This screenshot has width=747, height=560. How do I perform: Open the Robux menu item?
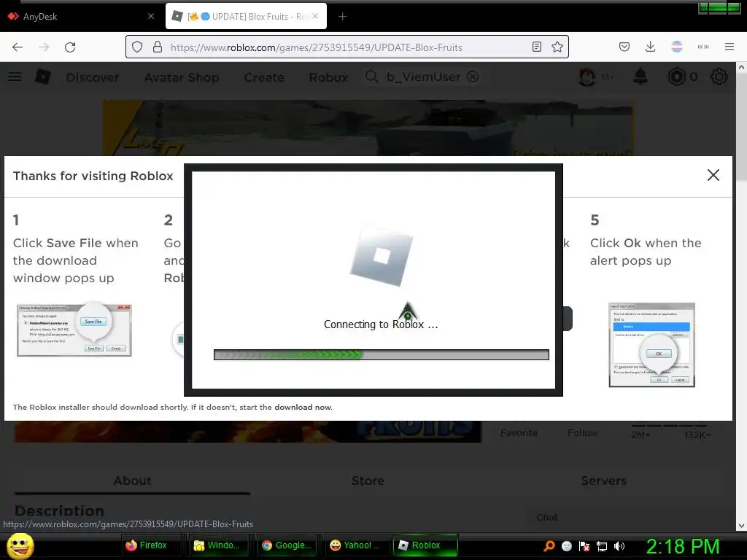(x=328, y=77)
